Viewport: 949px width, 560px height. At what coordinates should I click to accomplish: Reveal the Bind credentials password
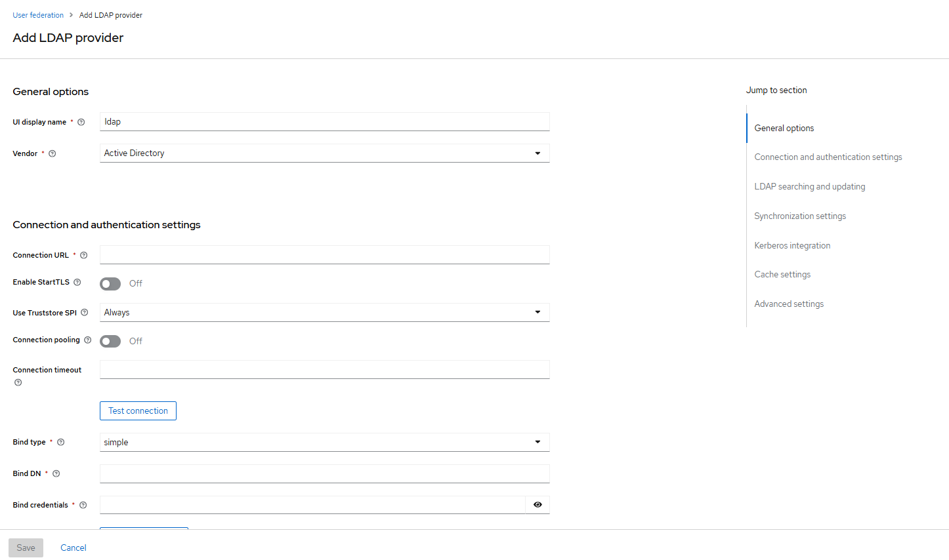(538, 505)
